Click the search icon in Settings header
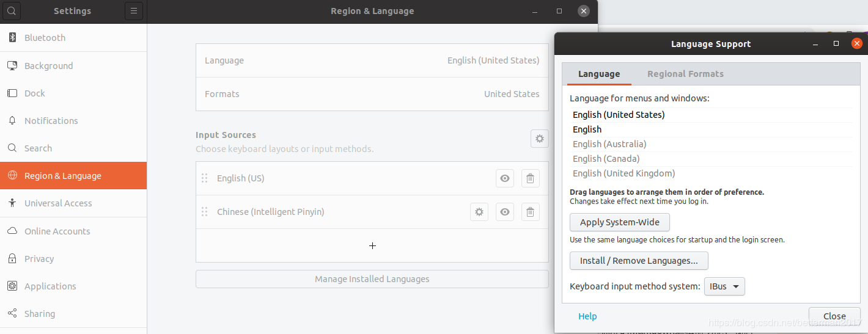Viewport: 868px width, 334px height. (12, 11)
